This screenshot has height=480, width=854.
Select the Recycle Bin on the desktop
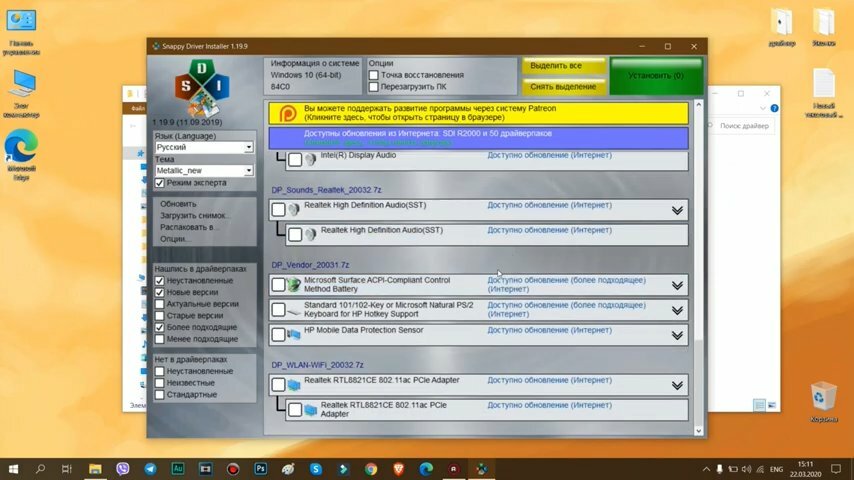[x=823, y=402]
